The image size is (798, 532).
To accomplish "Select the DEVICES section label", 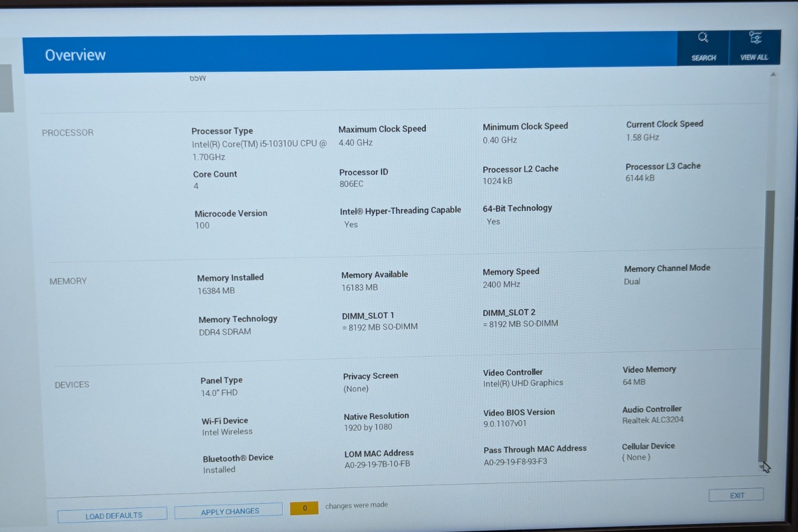I will pos(72,384).
